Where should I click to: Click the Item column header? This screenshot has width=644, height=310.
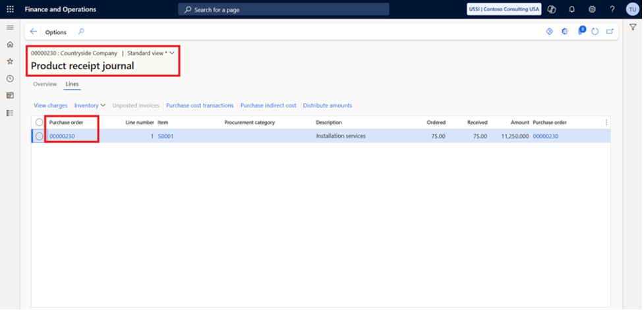(x=163, y=123)
